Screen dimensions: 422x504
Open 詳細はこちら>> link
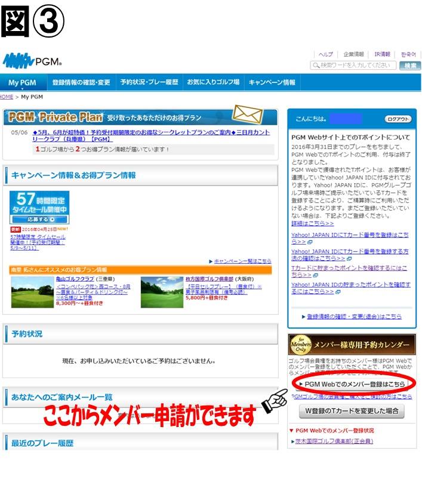coord(312,223)
